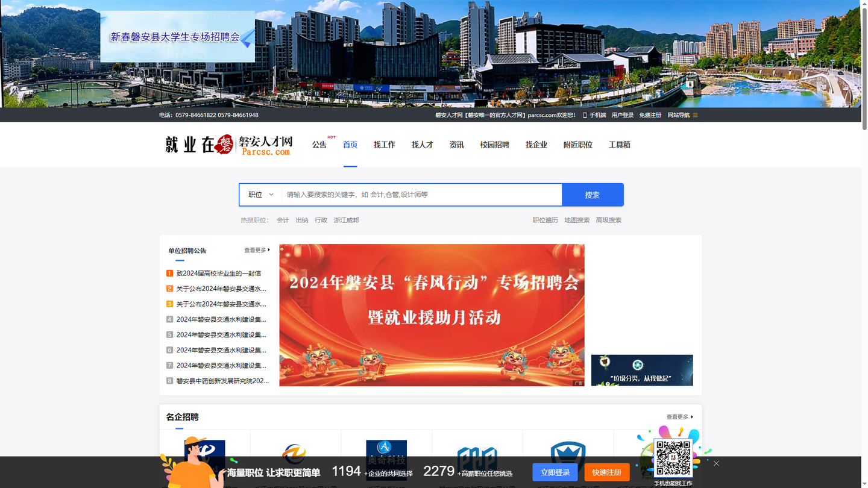
Task: Open the 地图搜索 link
Action: tap(577, 220)
